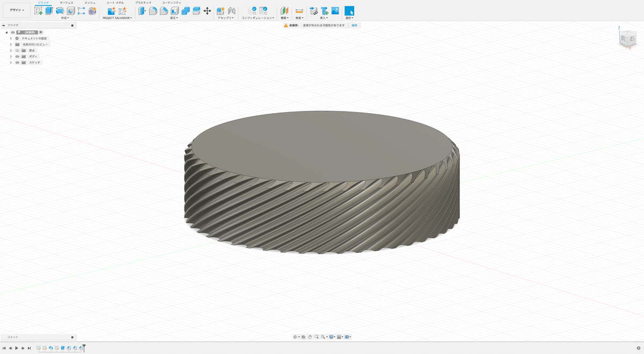Toggle the コメント panel pin dot

(72, 337)
